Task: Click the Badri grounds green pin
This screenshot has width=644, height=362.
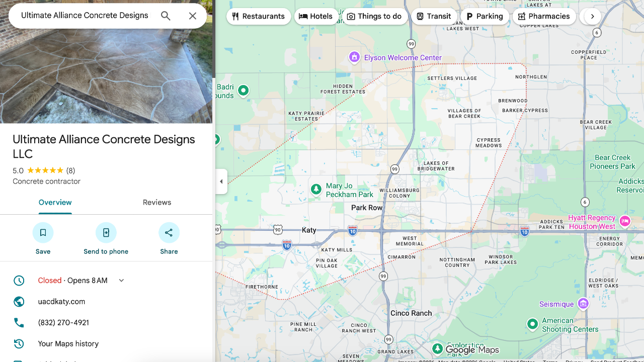Action: 244,90
